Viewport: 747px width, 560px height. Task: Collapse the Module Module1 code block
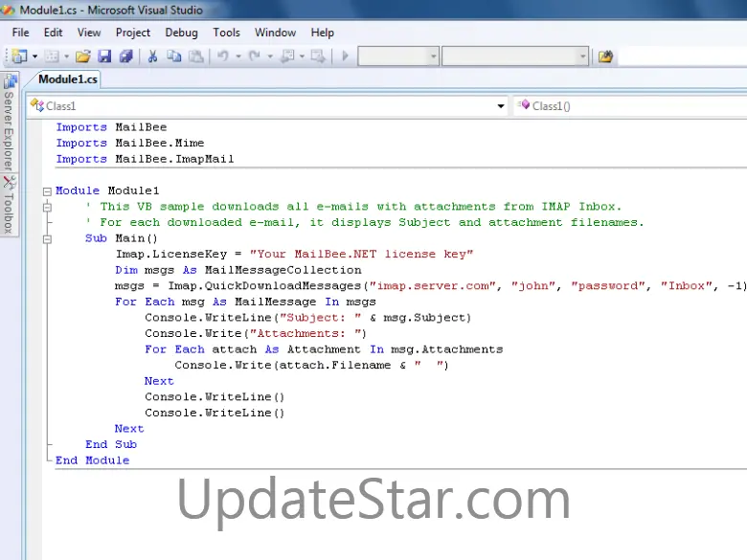click(47, 191)
